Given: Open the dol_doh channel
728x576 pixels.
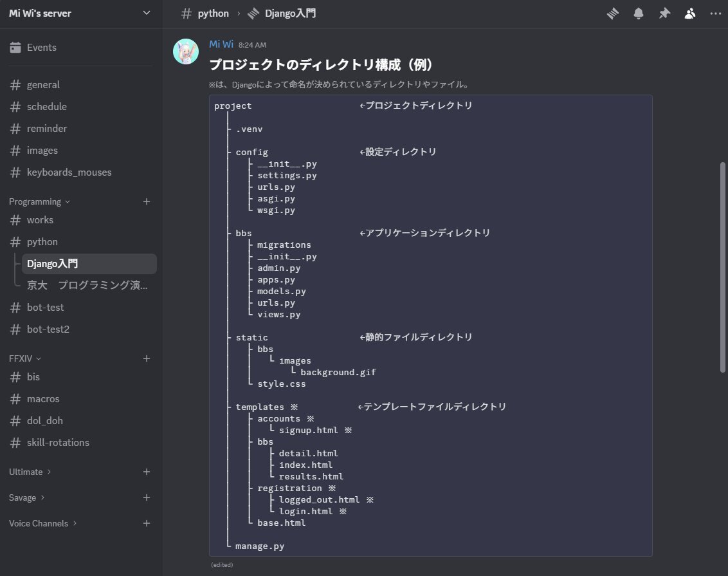Looking at the screenshot, I should 80,421.
